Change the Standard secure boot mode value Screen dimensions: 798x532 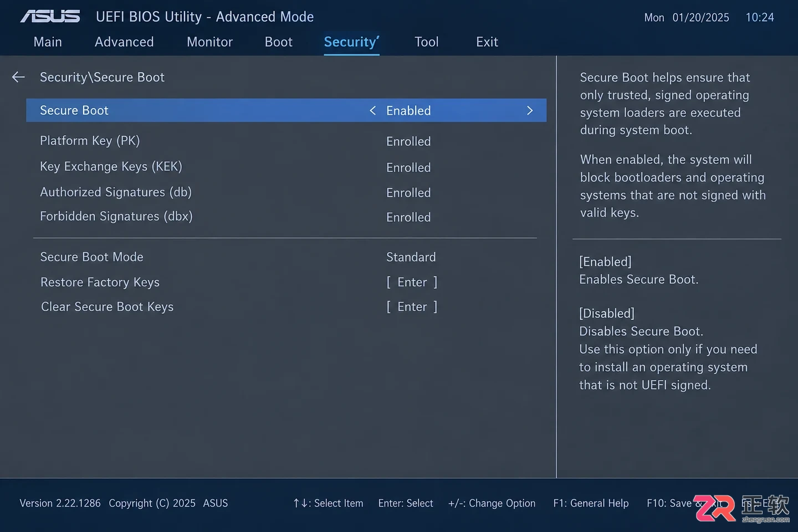point(411,257)
